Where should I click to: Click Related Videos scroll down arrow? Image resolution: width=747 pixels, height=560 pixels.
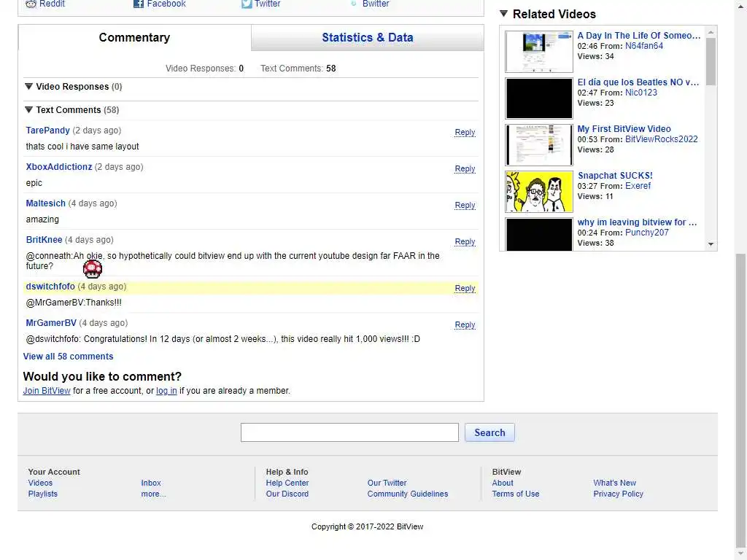[x=711, y=244]
